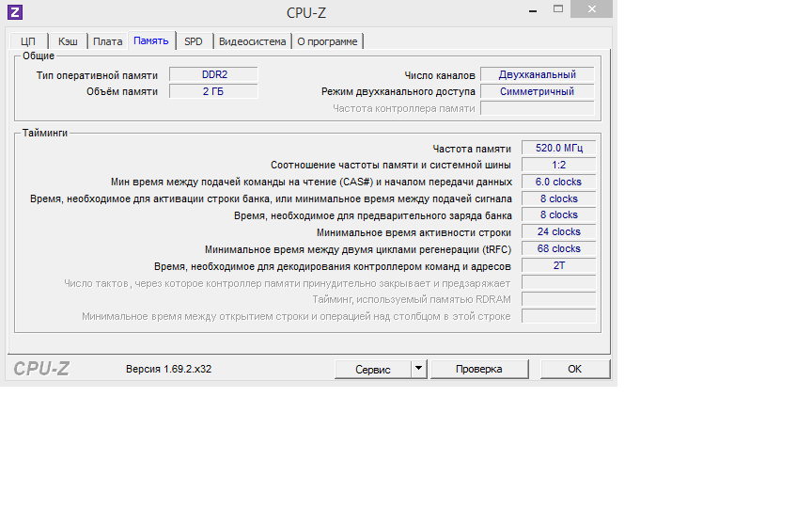Click the Частота памяти label
The image size is (812, 508).
click(x=472, y=149)
